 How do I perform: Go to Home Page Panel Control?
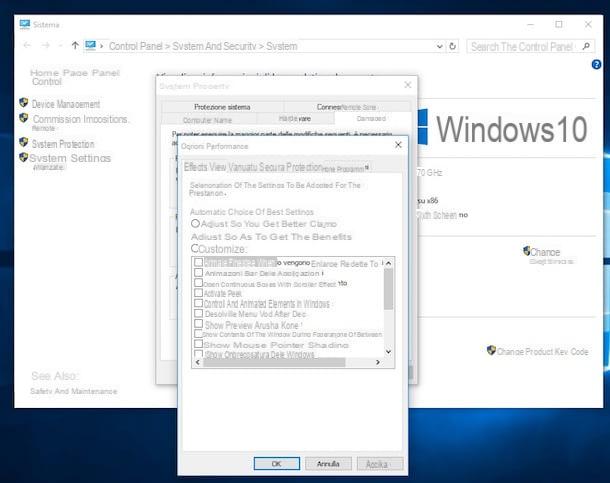click(74, 77)
